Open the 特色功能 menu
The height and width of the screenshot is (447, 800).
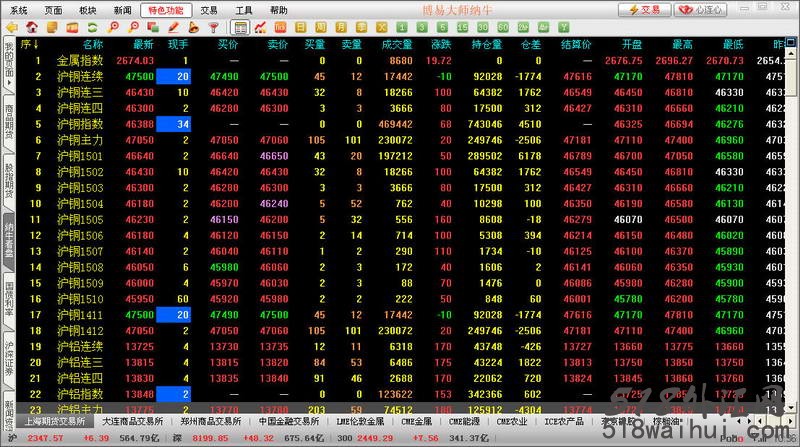166,10
